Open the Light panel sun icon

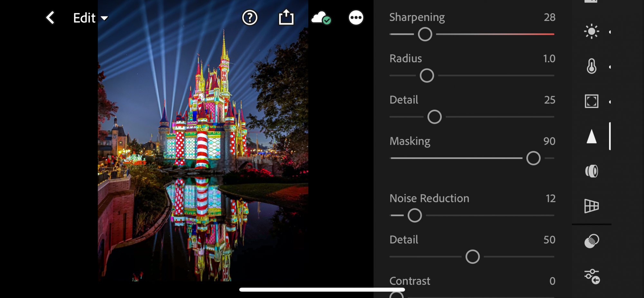(592, 32)
